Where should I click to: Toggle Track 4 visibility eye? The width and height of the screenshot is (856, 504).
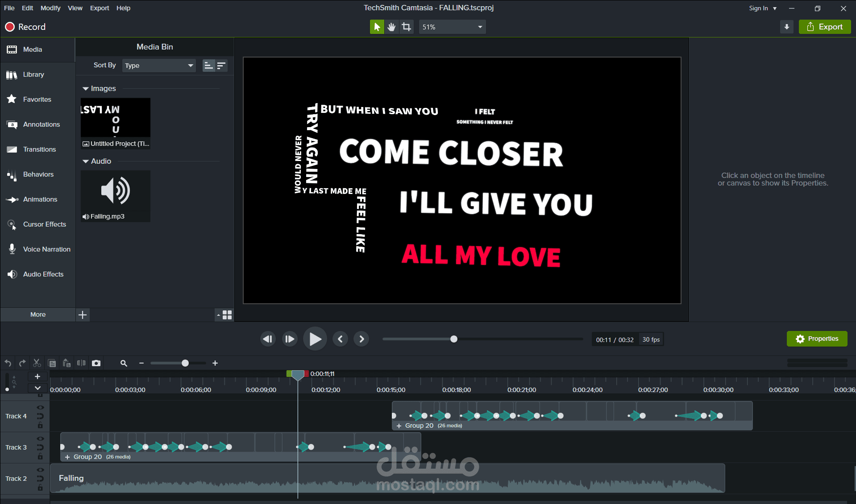(40, 408)
